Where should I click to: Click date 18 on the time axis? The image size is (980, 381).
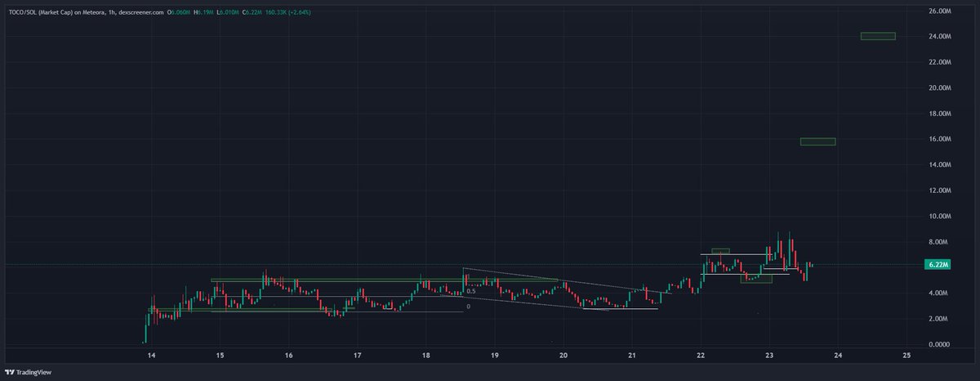click(x=426, y=356)
